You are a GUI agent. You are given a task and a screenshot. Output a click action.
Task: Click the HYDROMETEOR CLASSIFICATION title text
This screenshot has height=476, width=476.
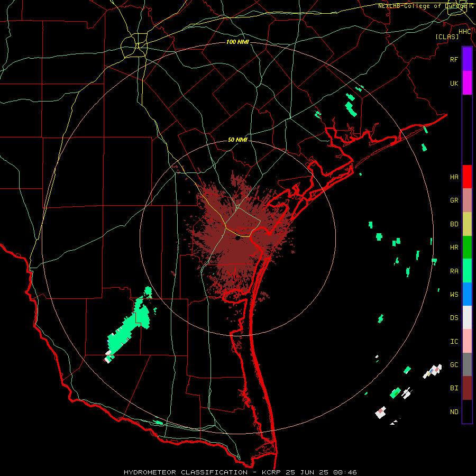coord(186,472)
